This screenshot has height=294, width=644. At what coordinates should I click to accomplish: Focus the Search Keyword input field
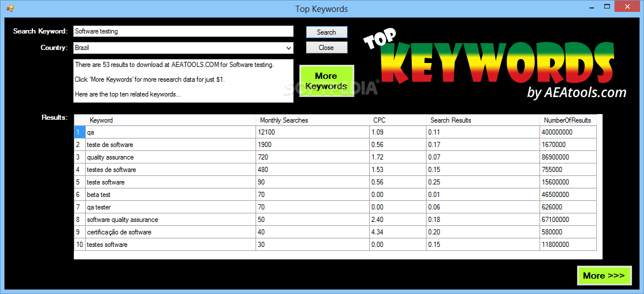183,31
